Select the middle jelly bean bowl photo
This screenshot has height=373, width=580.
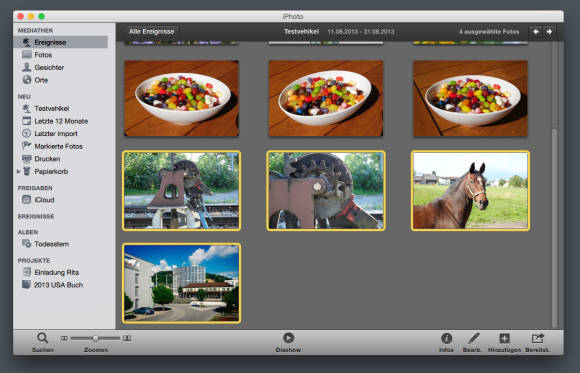click(x=326, y=98)
